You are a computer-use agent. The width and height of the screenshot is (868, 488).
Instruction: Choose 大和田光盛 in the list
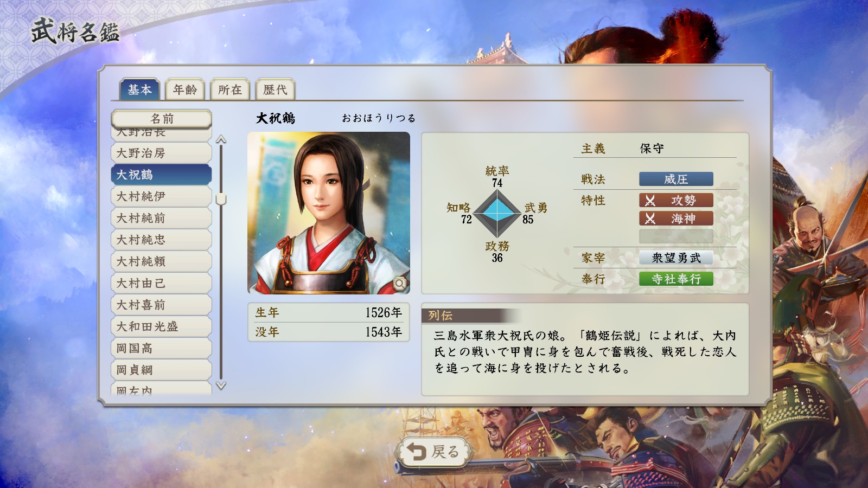pyautogui.click(x=162, y=326)
